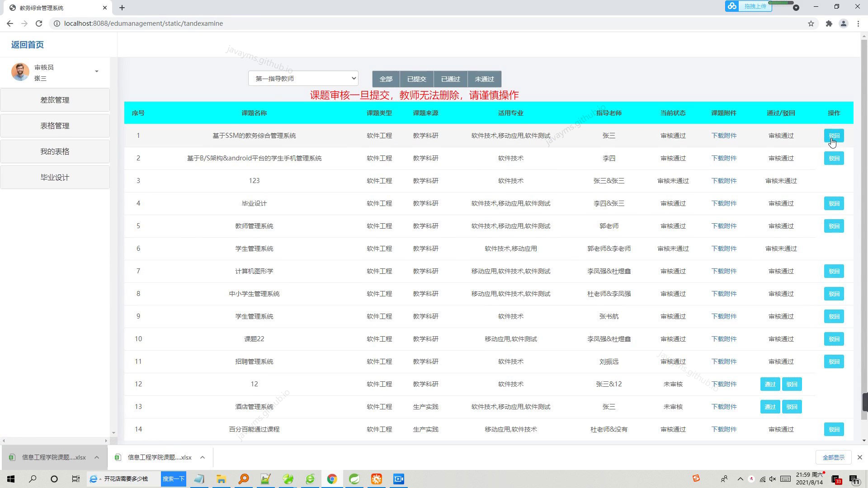Open the screen recorder taskbar icon
The image size is (868, 488).
398,479
